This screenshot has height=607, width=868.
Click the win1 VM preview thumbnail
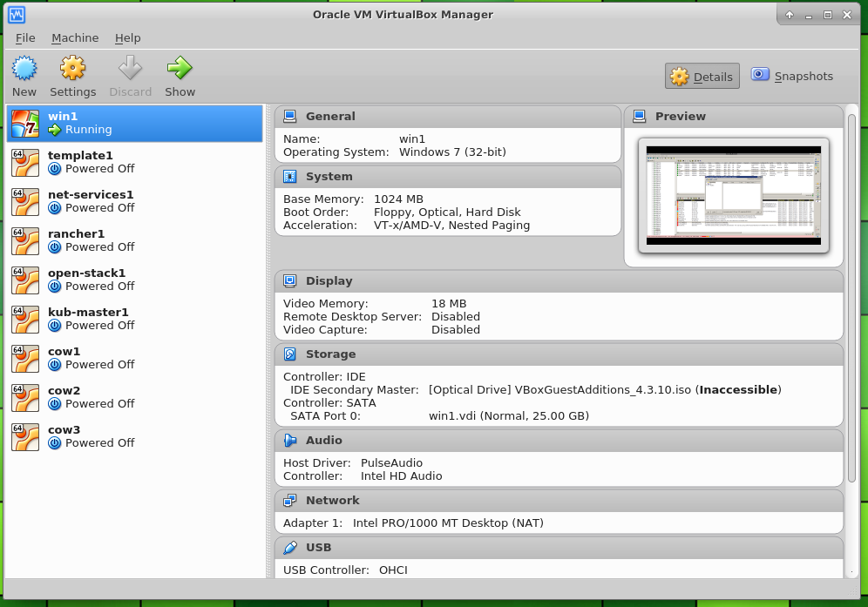tap(734, 195)
